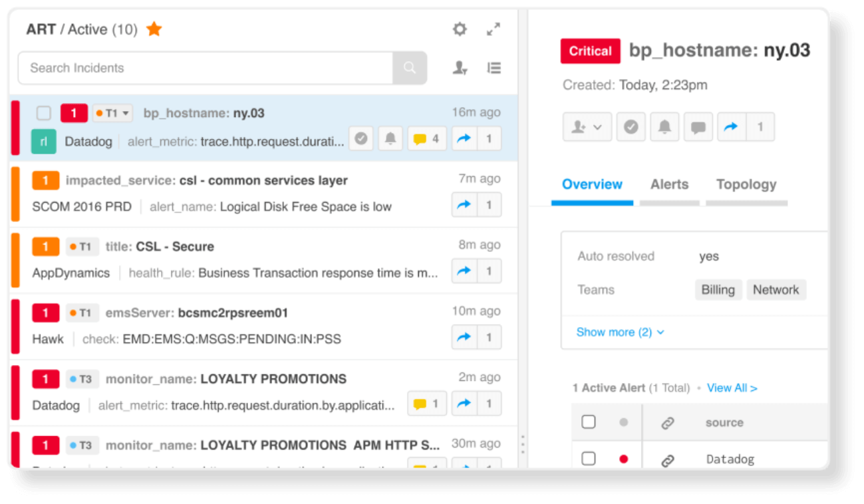Open the list sort options icon
The image size is (864, 504).
(x=494, y=68)
